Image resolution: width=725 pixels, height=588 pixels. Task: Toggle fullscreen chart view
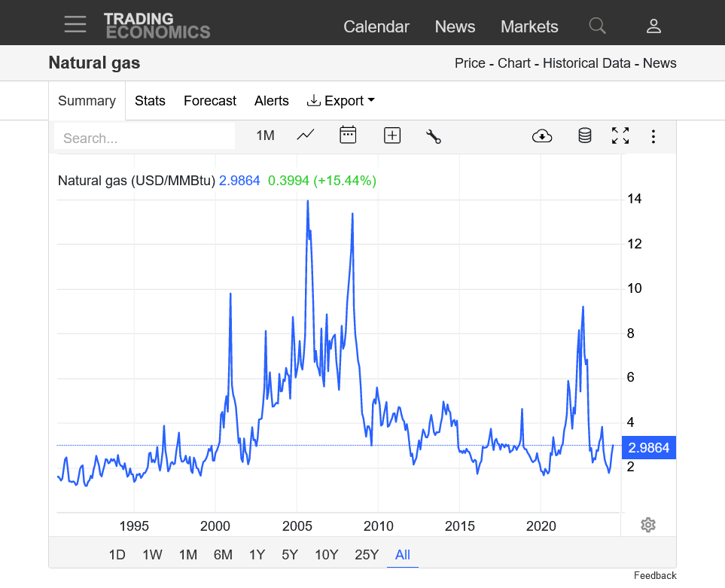pos(620,136)
